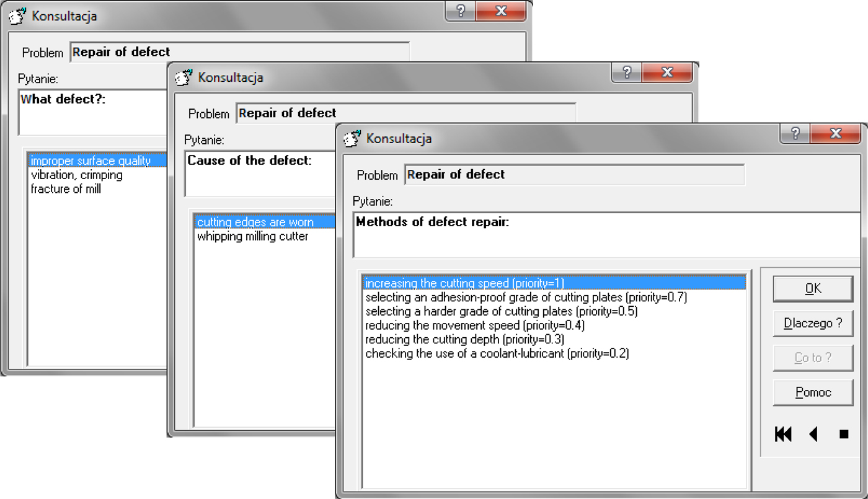The height and width of the screenshot is (499, 868).
Task: Click help question mark in front window
Action: tap(795, 134)
